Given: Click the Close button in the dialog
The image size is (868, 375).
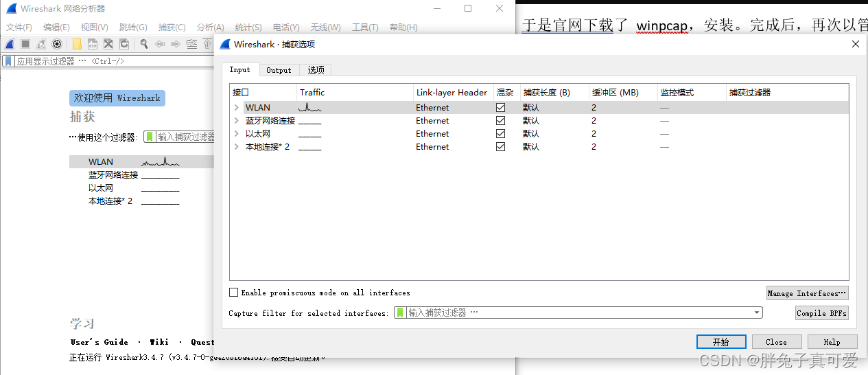Looking at the screenshot, I should 776,342.
